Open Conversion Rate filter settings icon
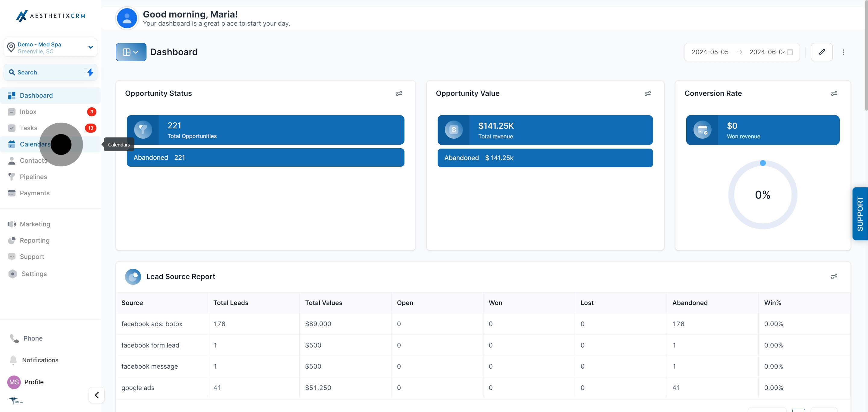 pyautogui.click(x=834, y=93)
